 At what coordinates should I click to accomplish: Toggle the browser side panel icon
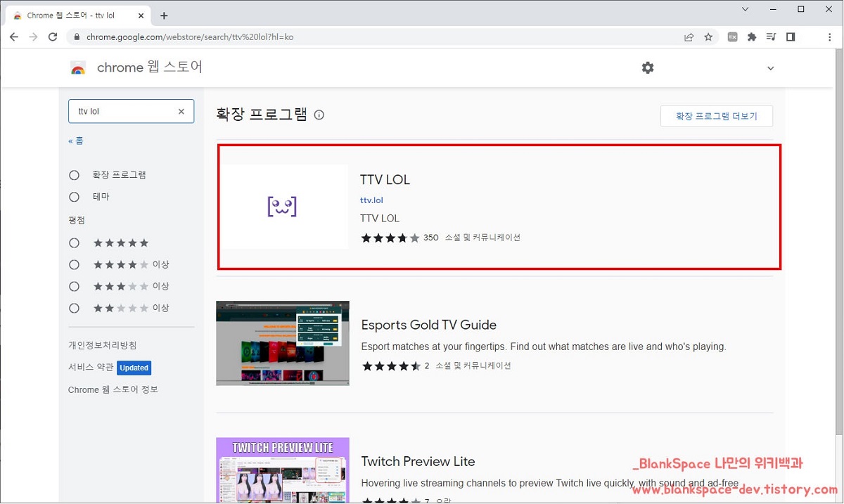click(x=791, y=37)
